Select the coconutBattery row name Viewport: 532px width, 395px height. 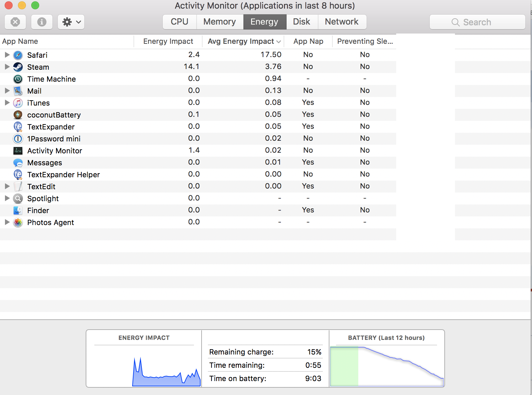coord(54,115)
